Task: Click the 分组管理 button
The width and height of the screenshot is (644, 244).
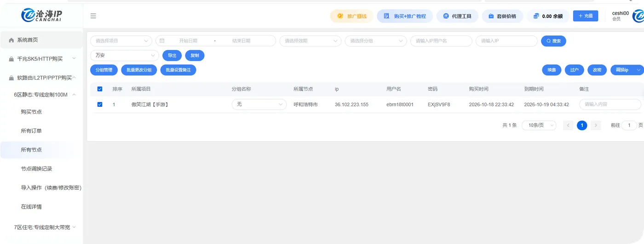Action: [x=104, y=70]
